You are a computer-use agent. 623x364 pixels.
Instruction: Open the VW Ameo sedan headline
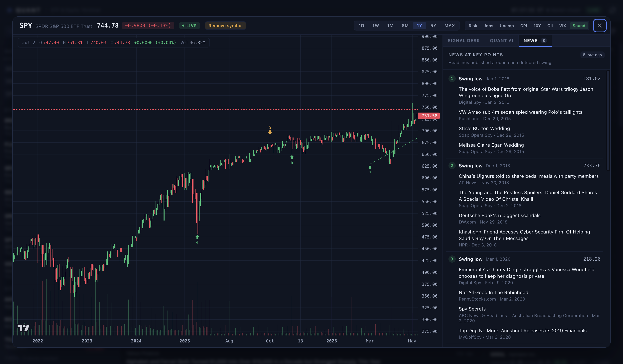[x=520, y=112]
